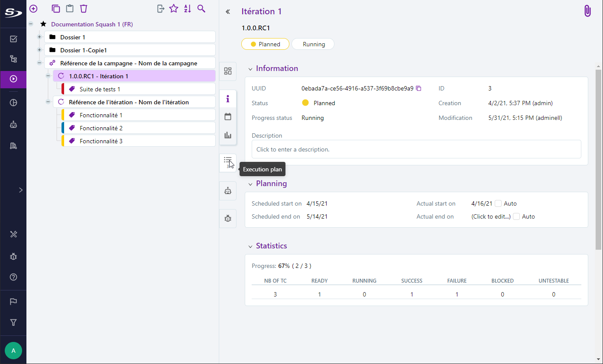This screenshot has height=364, width=603.
Task: Click the Planned status capsule
Action: click(265, 44)
